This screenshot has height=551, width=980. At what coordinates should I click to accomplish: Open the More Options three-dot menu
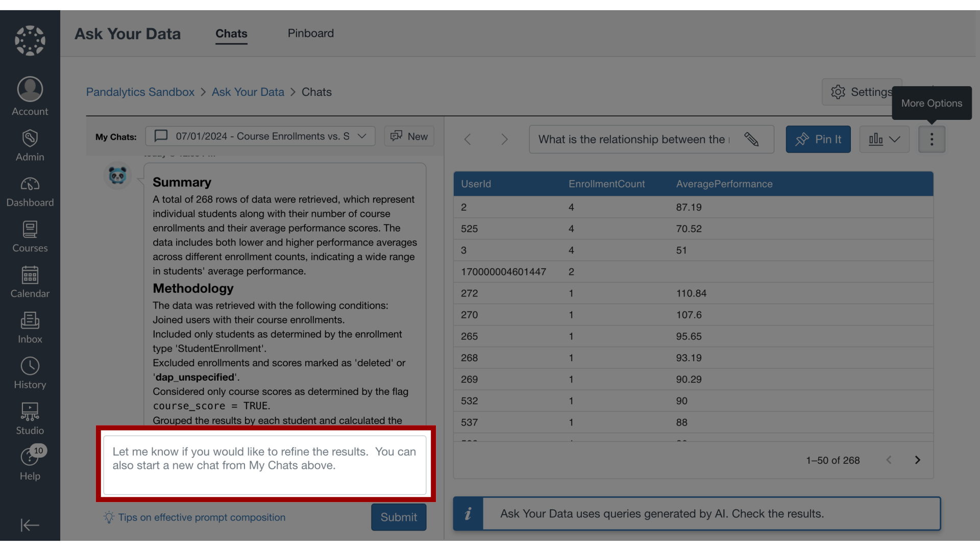point(932,139)
